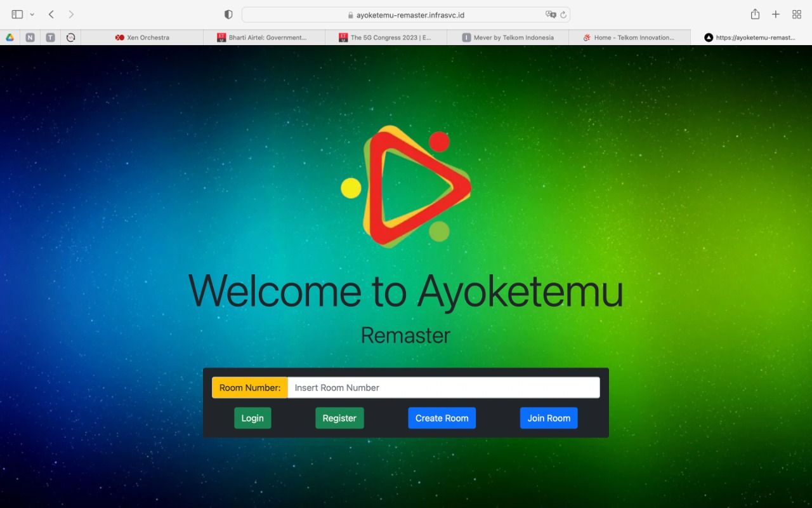
Task: Open a new tab with plus icon
Action: point(775,14)
